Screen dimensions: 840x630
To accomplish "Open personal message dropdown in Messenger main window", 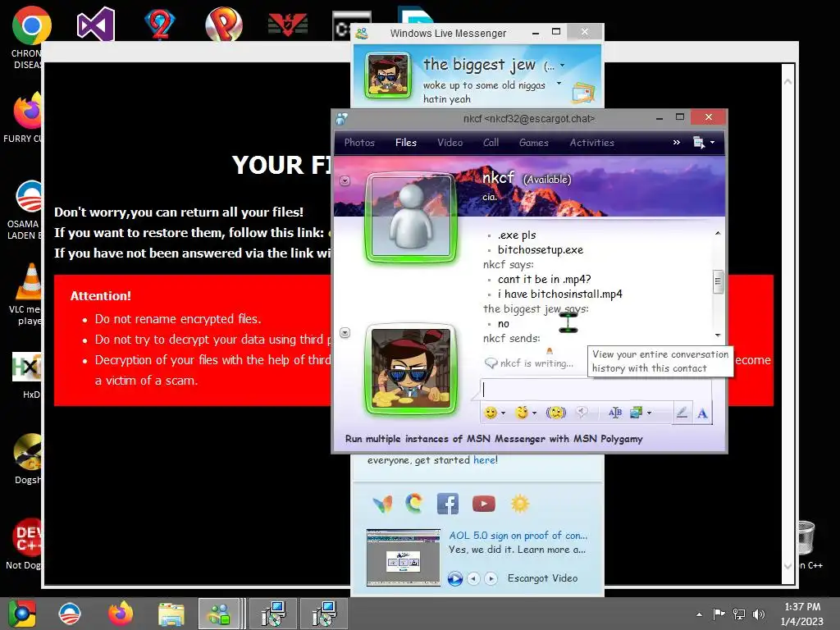I will pos(559,83).
